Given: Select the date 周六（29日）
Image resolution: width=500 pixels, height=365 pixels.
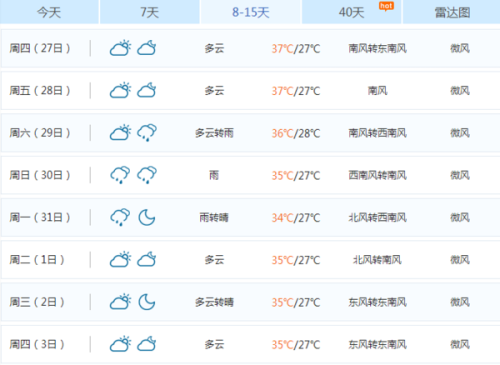Looking at the screenshot, I should click(x=40, y=133).
